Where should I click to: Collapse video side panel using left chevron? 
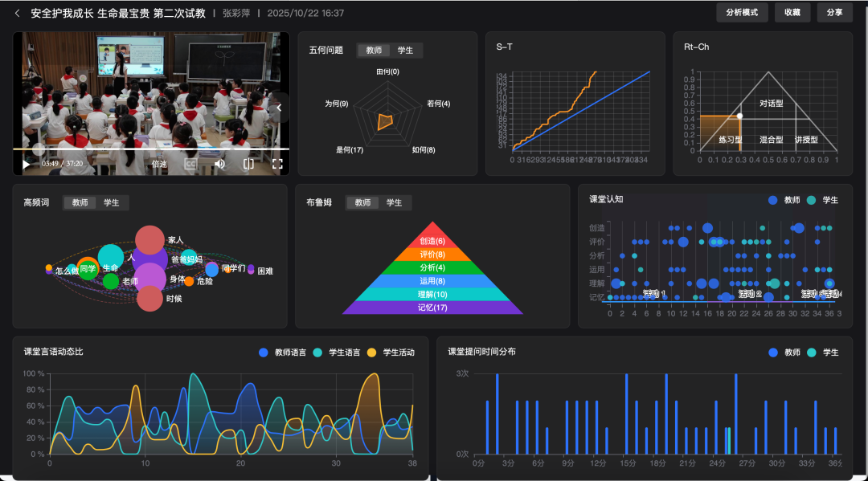[279, 108]
